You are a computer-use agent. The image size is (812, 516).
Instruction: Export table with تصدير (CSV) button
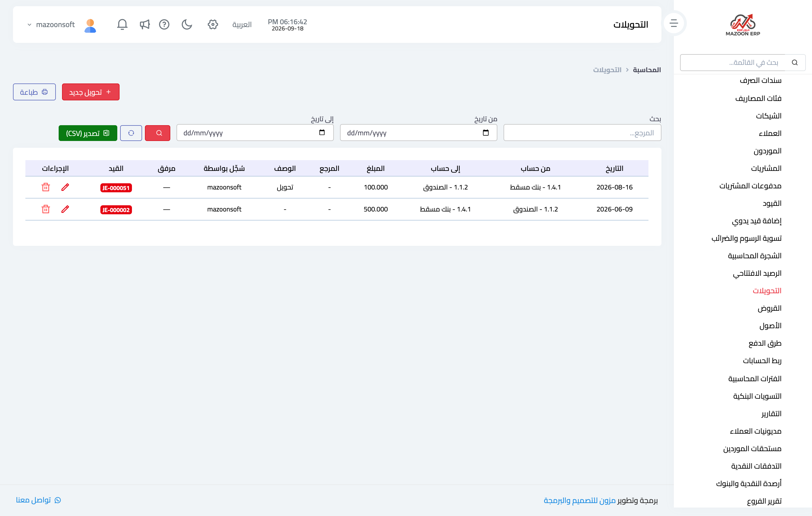coord(88,133)
